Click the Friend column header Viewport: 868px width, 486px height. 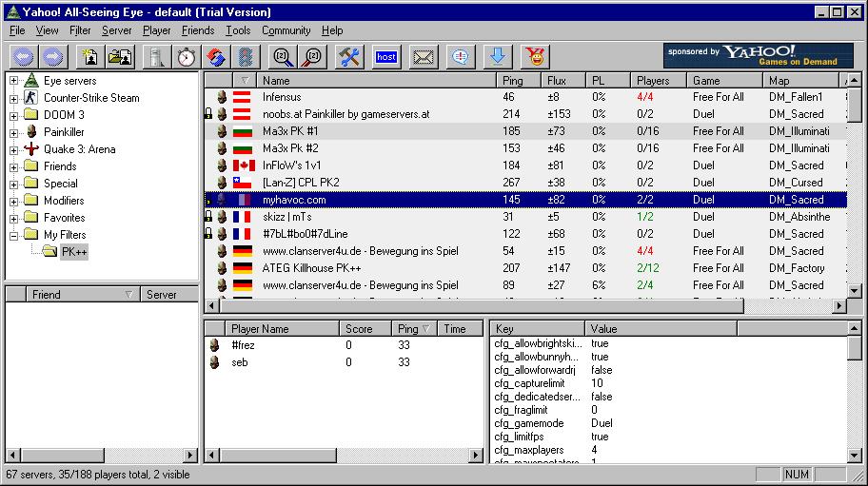coord(83,295)
